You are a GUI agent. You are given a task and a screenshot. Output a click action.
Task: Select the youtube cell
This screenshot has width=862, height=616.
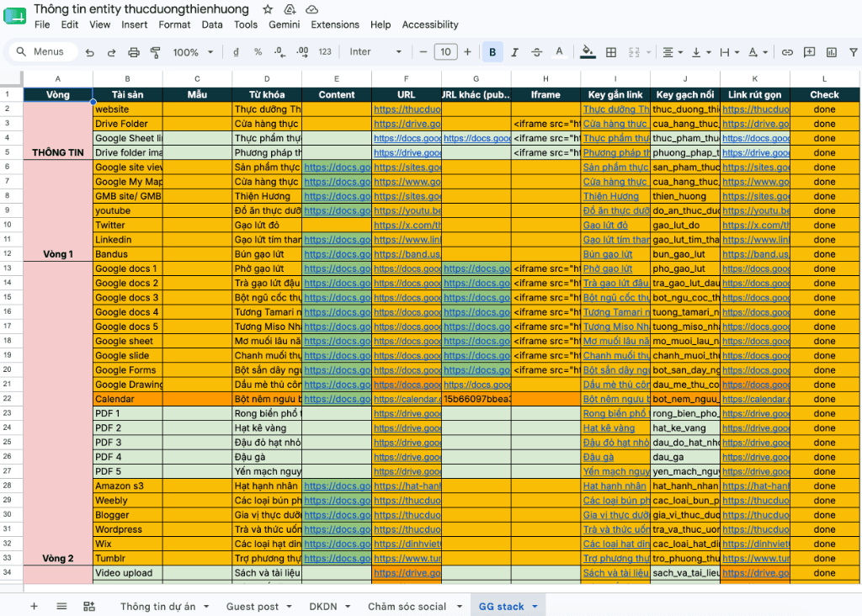pos(128,210)
